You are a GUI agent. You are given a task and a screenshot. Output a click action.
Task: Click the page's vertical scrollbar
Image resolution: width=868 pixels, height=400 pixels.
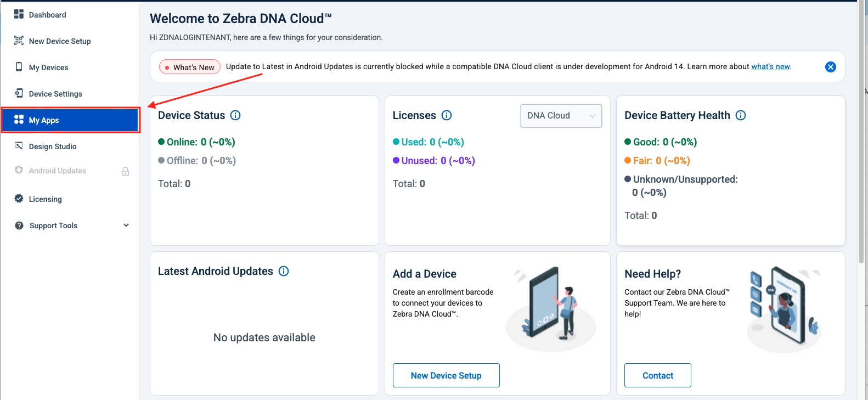(x=862, y=132)
